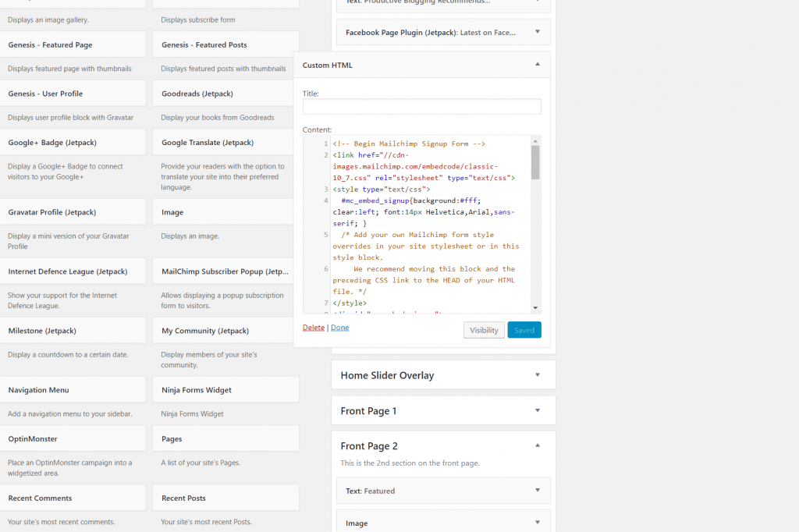The width and height of the screenshot is (799, 532).
Task: Select the OptinMonster widget
Action: click(x=73, y=438)
